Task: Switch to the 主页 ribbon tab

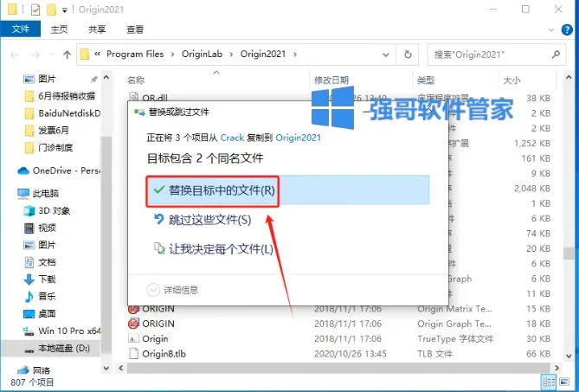Action: pos(59,29)
